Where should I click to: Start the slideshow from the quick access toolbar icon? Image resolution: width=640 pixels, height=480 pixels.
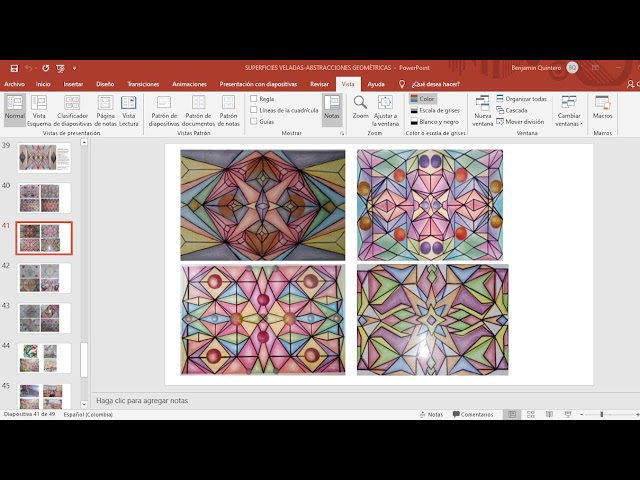[60, 68]
